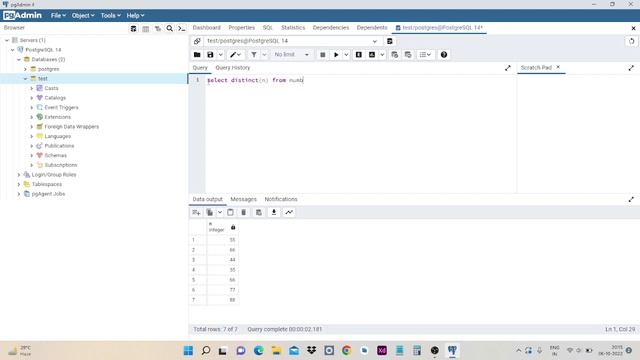
Task: Expand the Schemas tree node
Action: [32, 156]
